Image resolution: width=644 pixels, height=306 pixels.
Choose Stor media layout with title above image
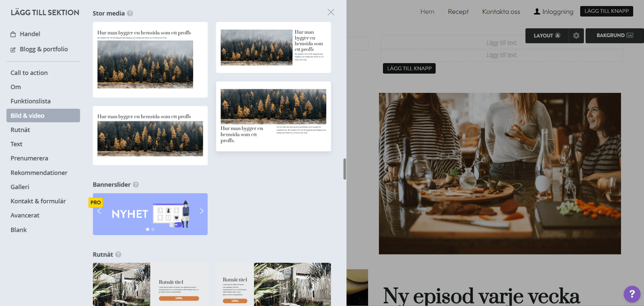pos(150,60)
